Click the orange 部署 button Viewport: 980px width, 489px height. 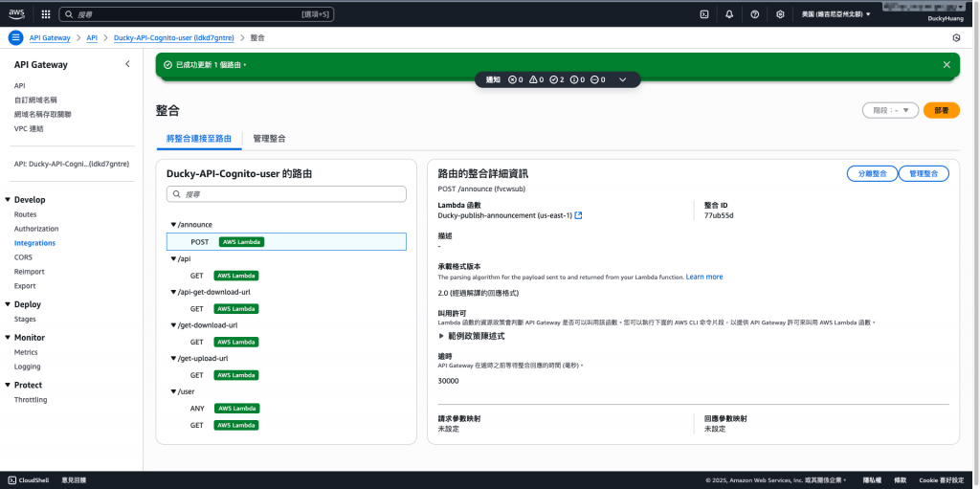[x=942, y=110]
